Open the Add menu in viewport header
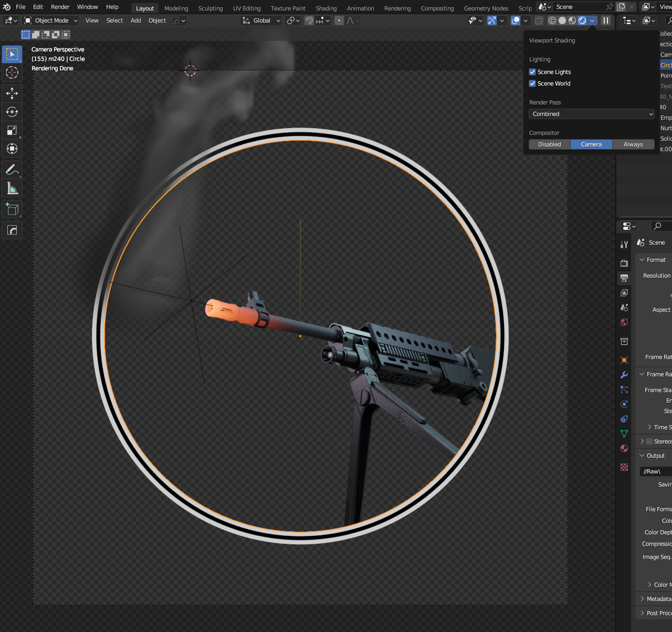 pos(135,20)
